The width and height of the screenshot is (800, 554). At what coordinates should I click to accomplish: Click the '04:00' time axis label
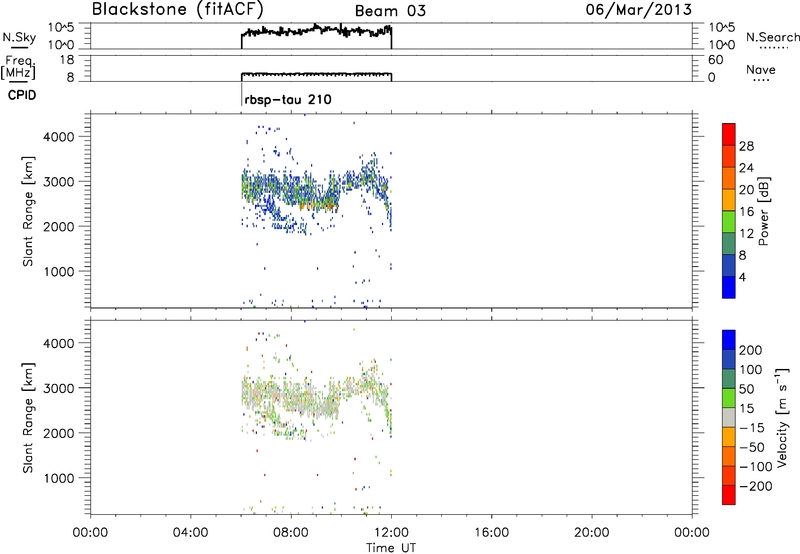pyautogui.click(x=190, y=533)
